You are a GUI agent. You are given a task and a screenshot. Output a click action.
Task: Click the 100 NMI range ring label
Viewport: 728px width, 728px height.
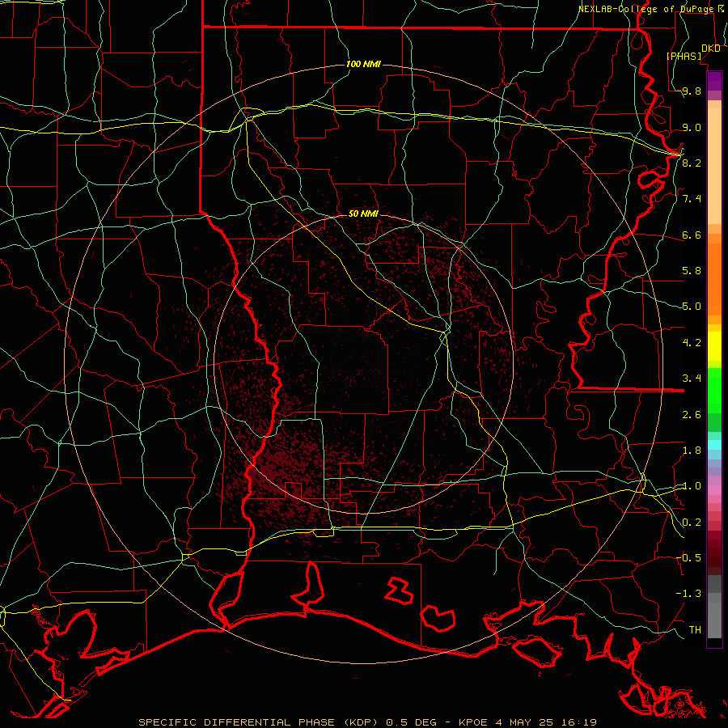click(363, 64)
